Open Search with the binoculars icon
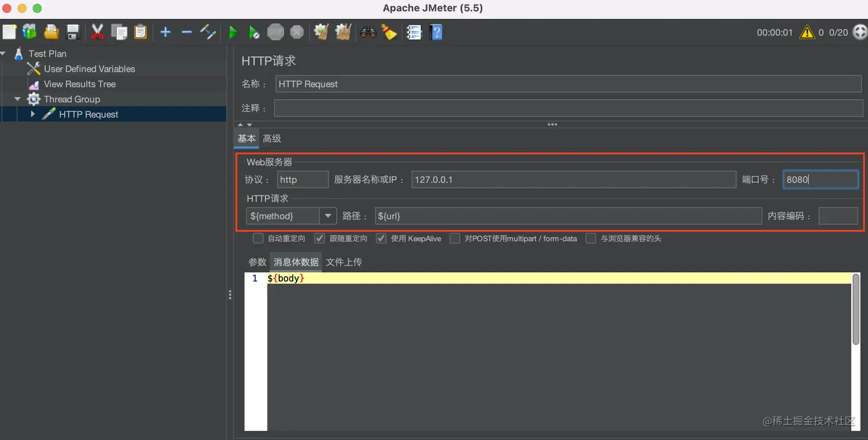 point(368,32)
